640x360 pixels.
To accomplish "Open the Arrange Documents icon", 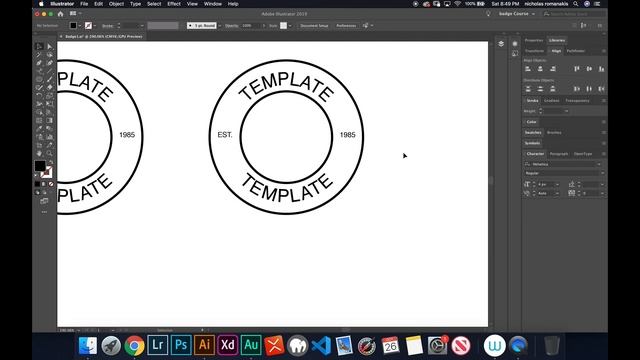I will coord(74,13).
